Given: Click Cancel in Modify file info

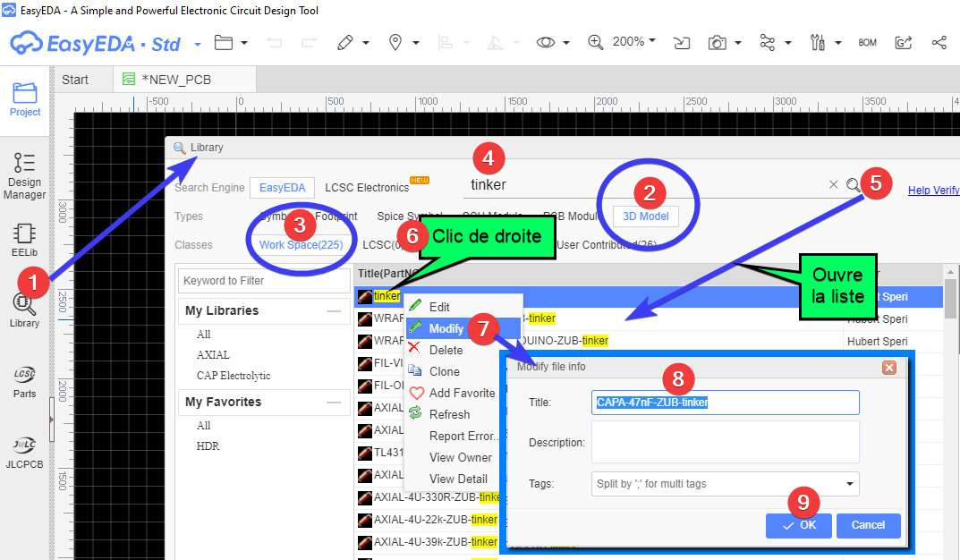Looking at the screenshot, I should [x=868, y=525].
